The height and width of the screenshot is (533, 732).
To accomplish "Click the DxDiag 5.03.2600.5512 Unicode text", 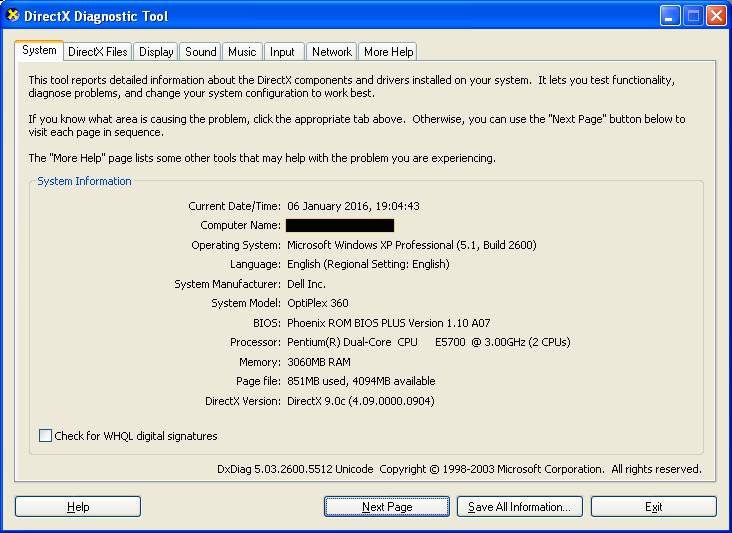I will 295,469.
